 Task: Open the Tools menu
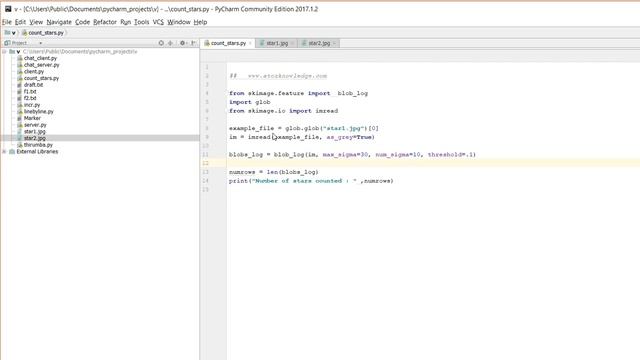(x=142, y=22)
